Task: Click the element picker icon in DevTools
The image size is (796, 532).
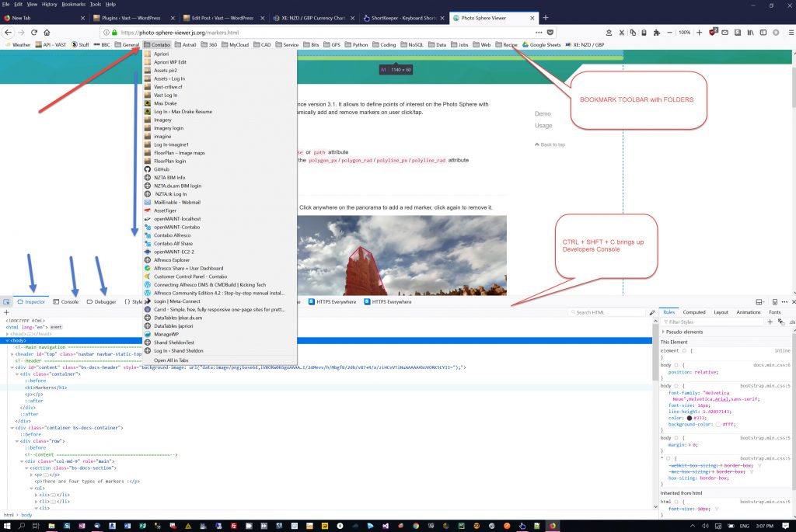Action: (6, 301)
